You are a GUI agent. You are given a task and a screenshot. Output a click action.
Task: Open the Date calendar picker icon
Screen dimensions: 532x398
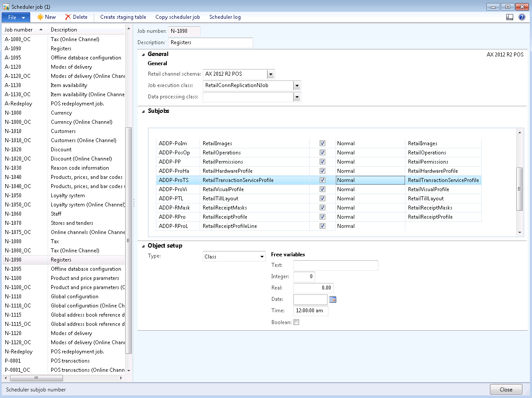pos(332,300)
